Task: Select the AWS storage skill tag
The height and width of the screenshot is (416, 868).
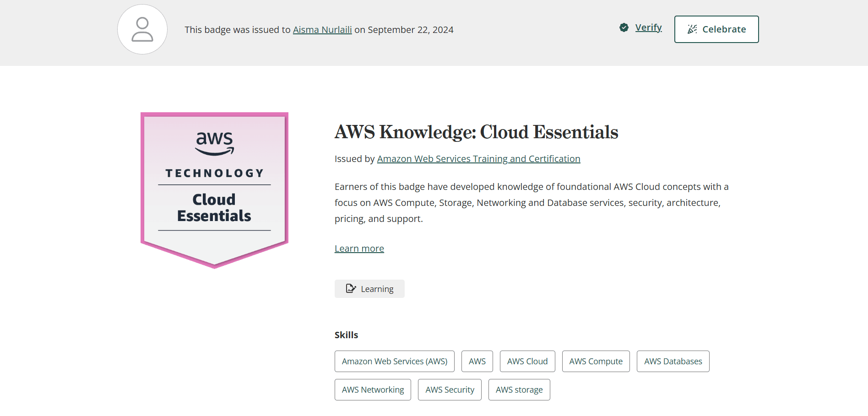Action: [519, 389]
